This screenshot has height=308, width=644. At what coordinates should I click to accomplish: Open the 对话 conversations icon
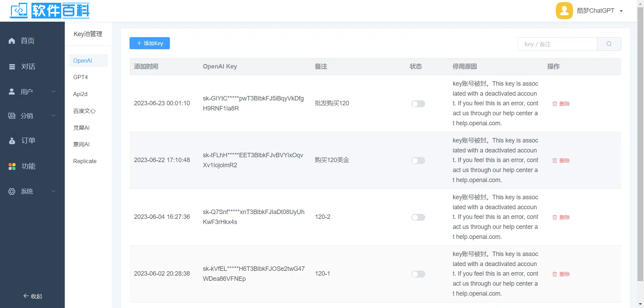[x=12, y=67]
